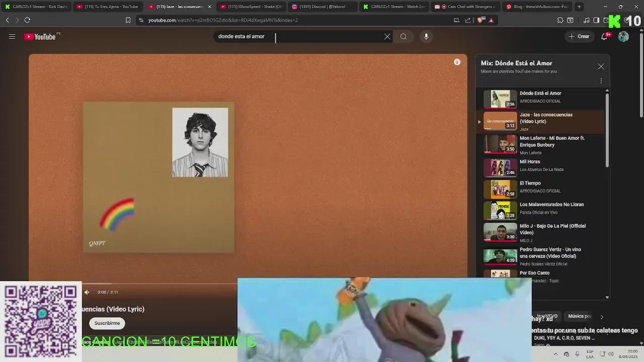
Task: Click the browser address bar URL
Action: pyautogui.click(x=223, y=20)
